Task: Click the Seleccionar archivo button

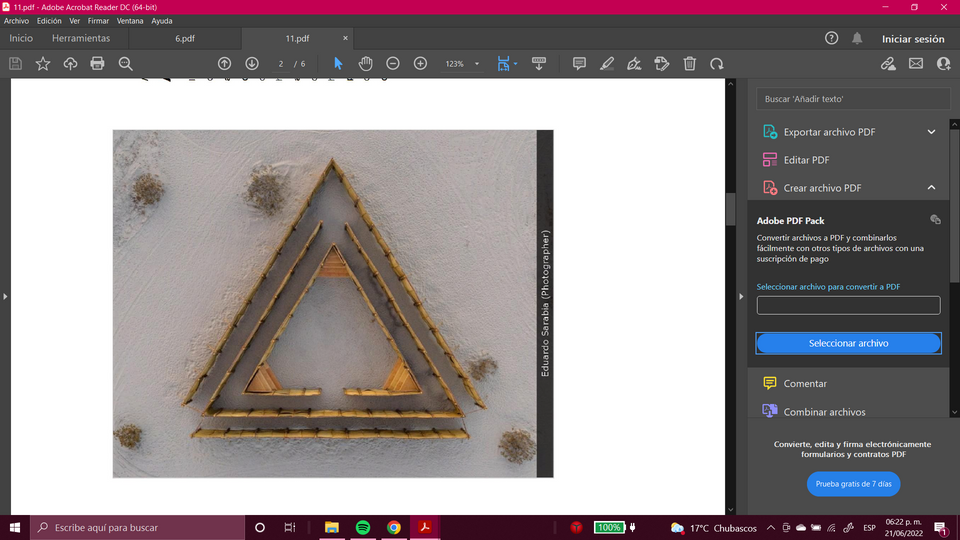Action: pos(848,343)
